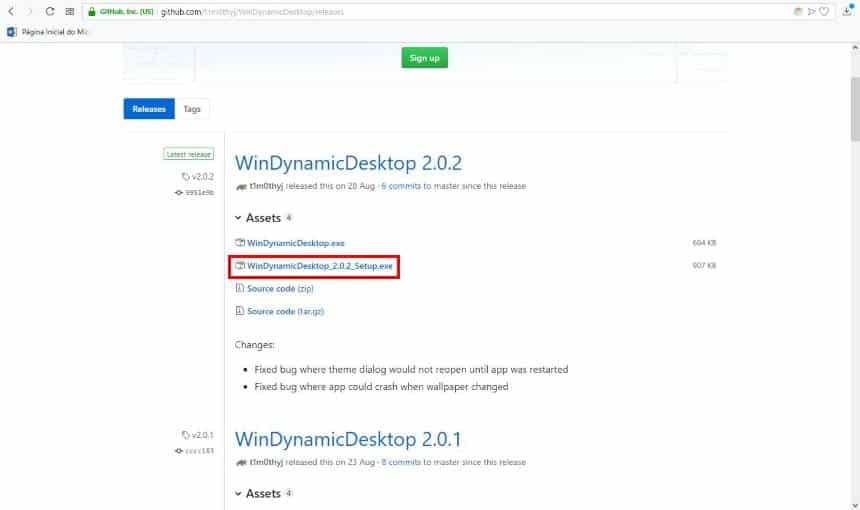Click the tag icon beside v2.0.1
This screenshot has width=860, height=510.
185,435
